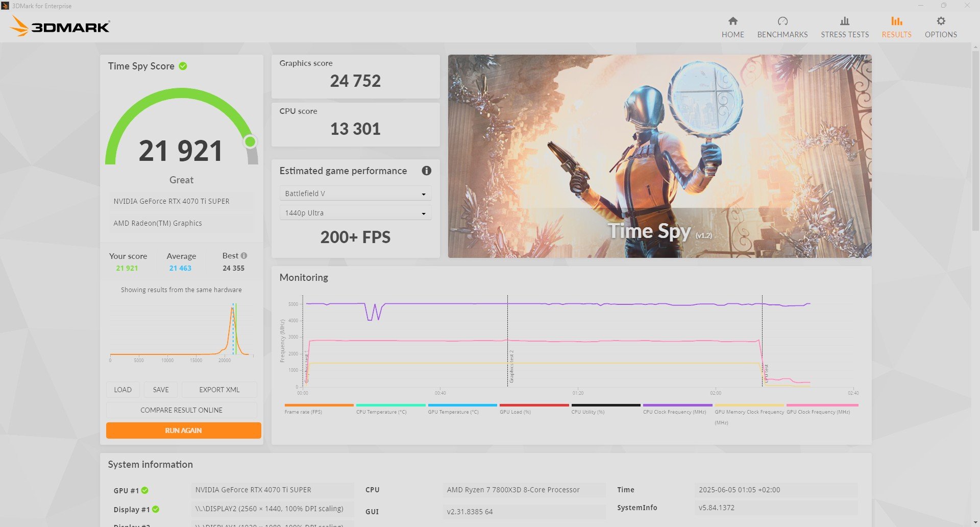Viewport: 980px width, 527px height.
Task: Click the Time value 2025-06-05 01:05
Action: 776,490
